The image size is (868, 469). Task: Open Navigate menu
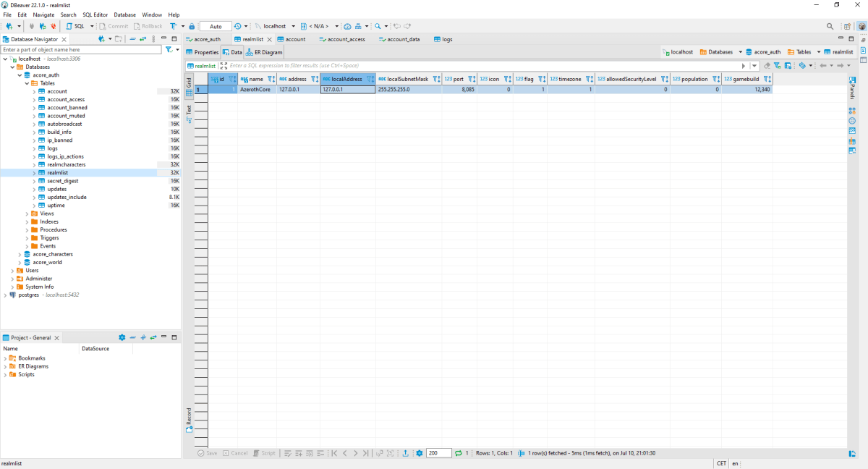[x=43, y=14]
